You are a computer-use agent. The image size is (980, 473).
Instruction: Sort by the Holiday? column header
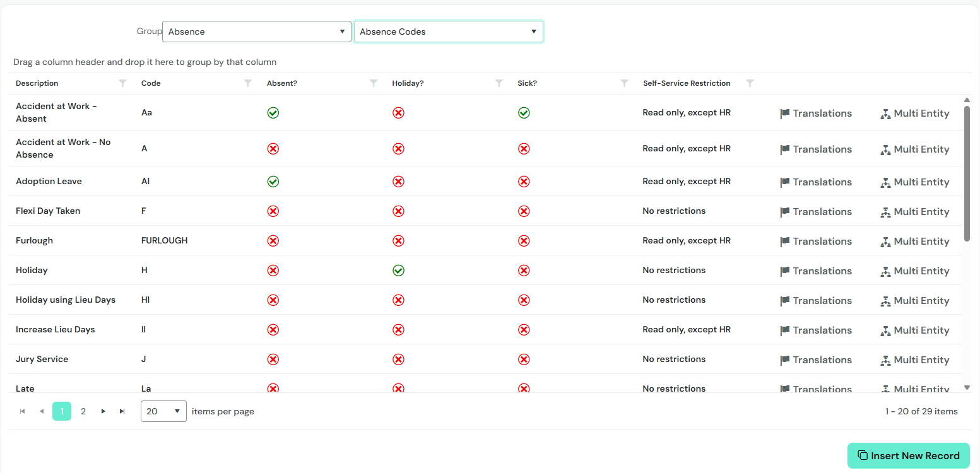[x=408, y=83]
